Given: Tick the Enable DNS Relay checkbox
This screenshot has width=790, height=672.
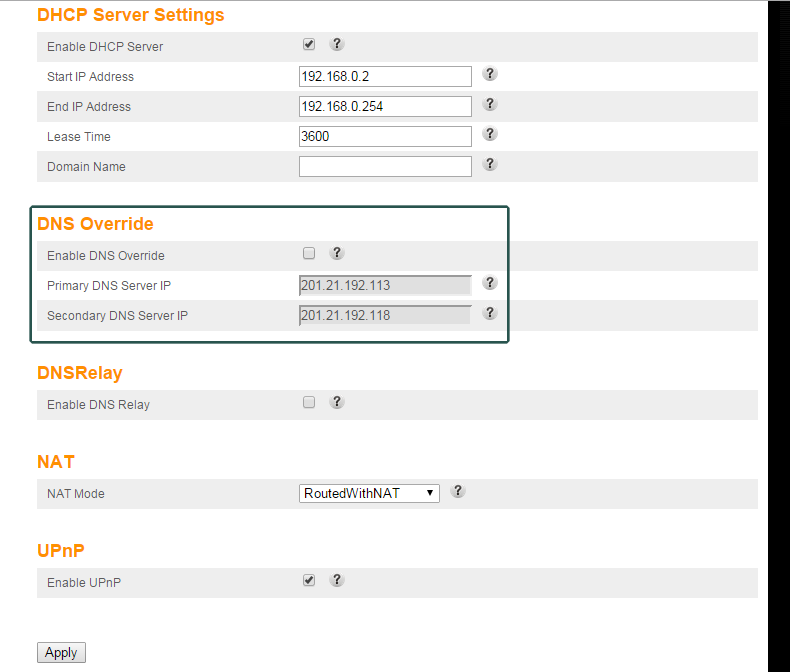Looking at the screenshot, I should tap(309, 403).
